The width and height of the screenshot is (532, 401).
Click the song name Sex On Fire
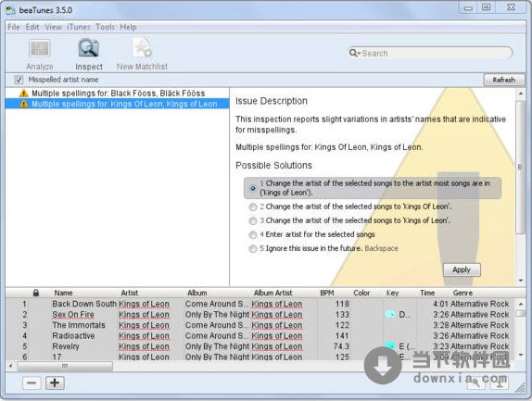[x=73, y=315]
